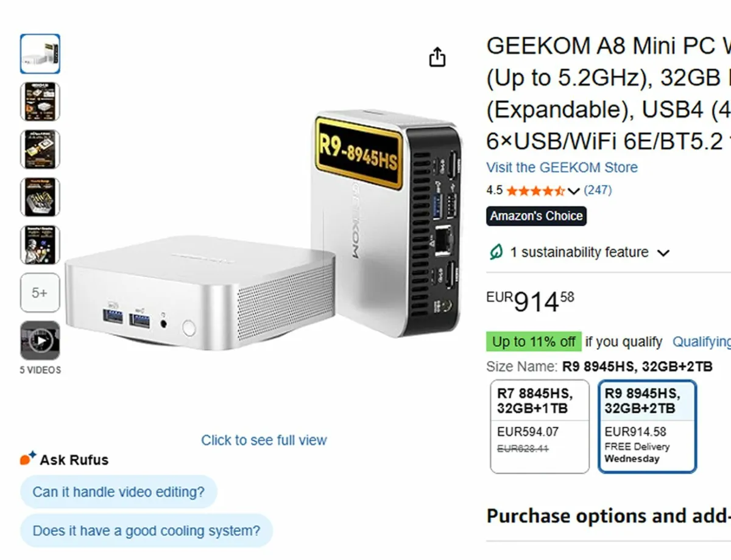Choose R9 8945HS, 32GB+2TB size option
This screenshot has height=560, width=731.
tap(647, 426)
